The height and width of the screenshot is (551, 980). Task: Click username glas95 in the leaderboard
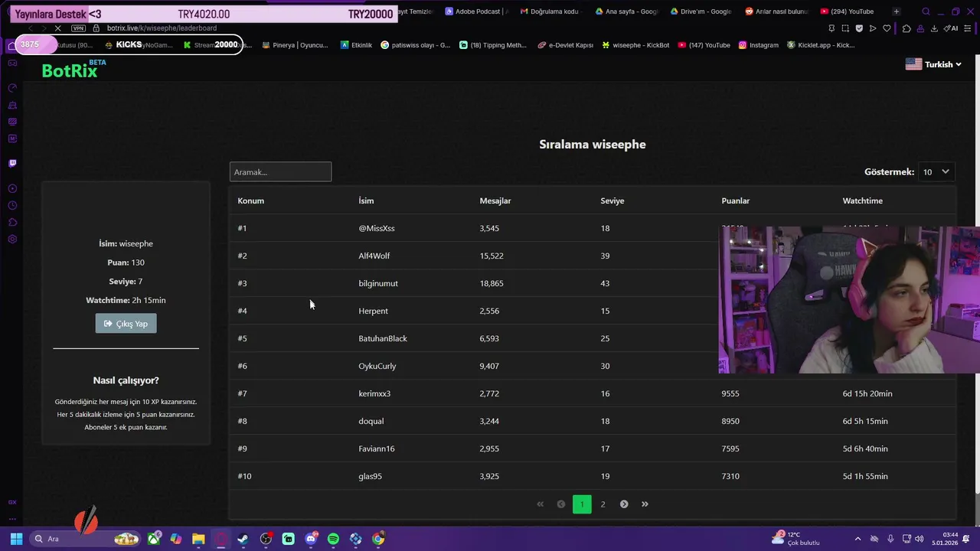click(370, 476)
